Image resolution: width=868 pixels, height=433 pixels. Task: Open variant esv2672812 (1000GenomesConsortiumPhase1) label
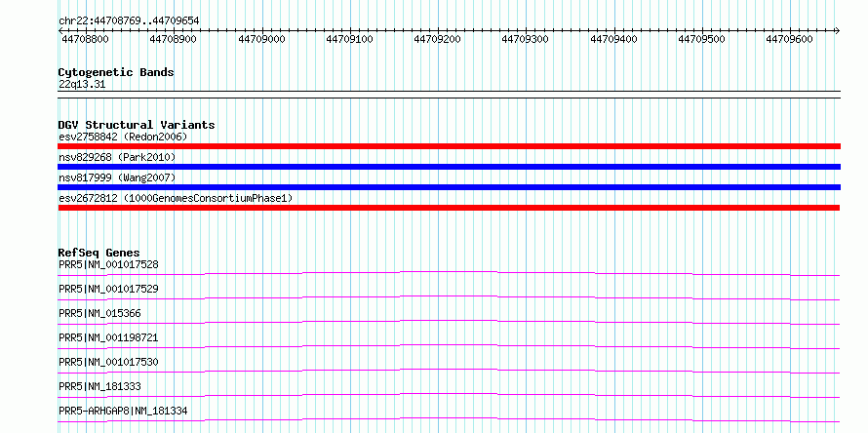tap(176, 198)
